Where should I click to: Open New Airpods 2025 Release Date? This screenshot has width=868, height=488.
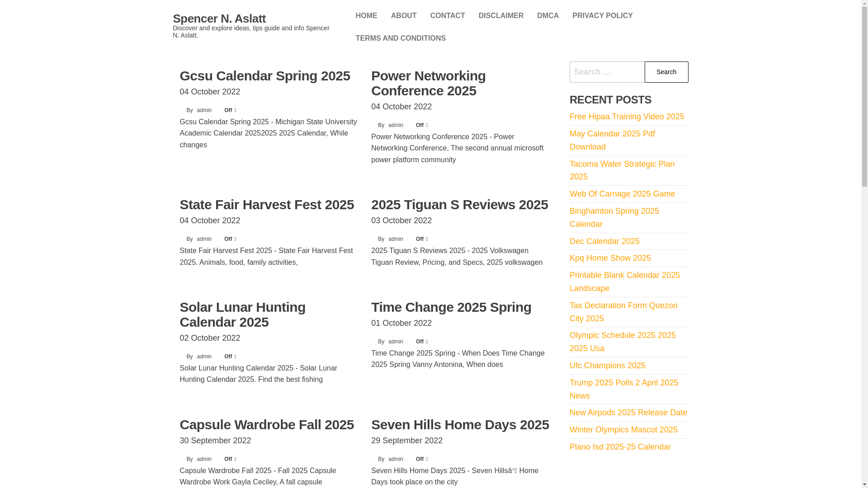coord(628,413)
